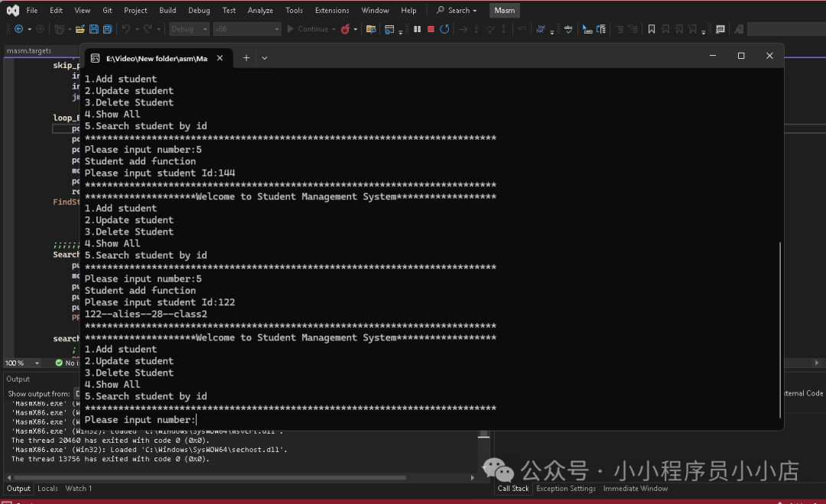Open the Analyze menu
Image resolution: width=826 pixels, height=504 pixels.
[260, 10]
